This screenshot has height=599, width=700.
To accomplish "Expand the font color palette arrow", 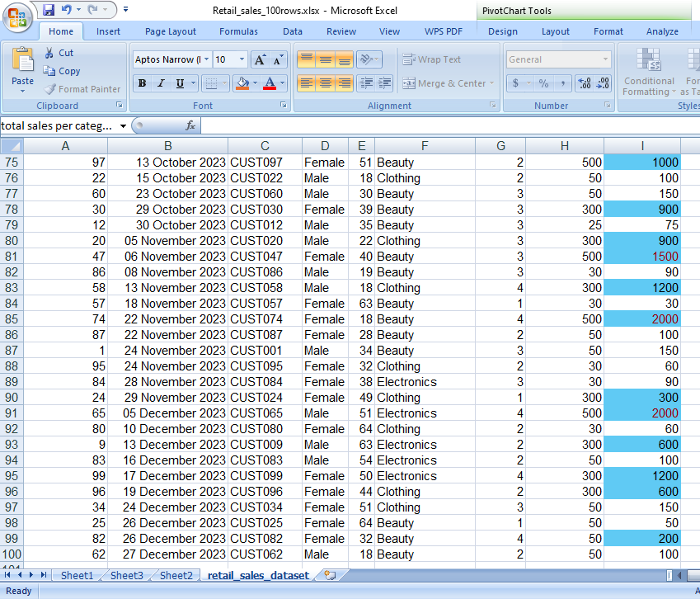I will coord(282,83).
